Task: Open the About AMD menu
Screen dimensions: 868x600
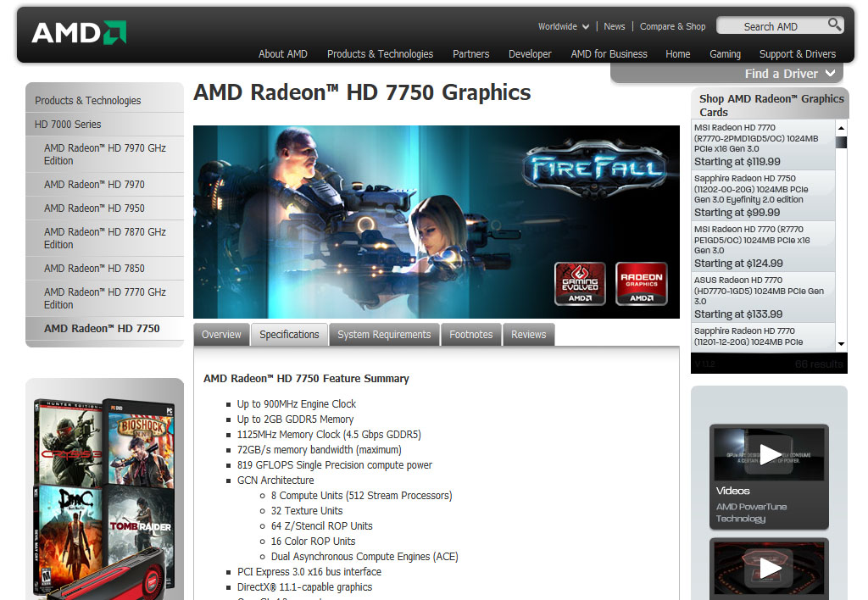Action: pos(283,53)
